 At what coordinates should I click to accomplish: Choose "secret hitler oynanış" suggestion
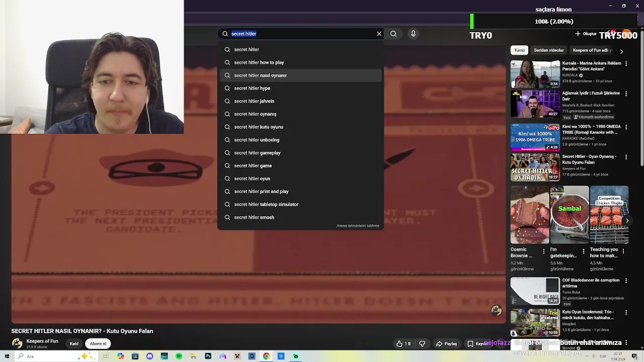pos(300,114)
